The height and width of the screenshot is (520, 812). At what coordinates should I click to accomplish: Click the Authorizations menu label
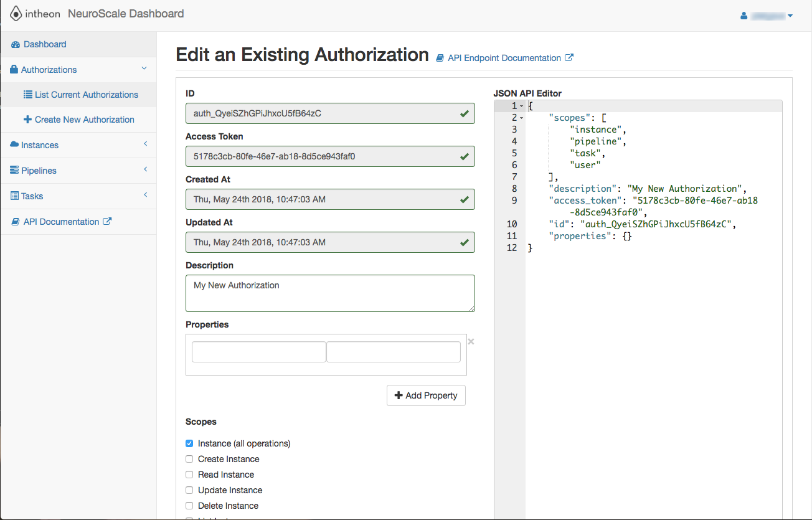point(49,70)
